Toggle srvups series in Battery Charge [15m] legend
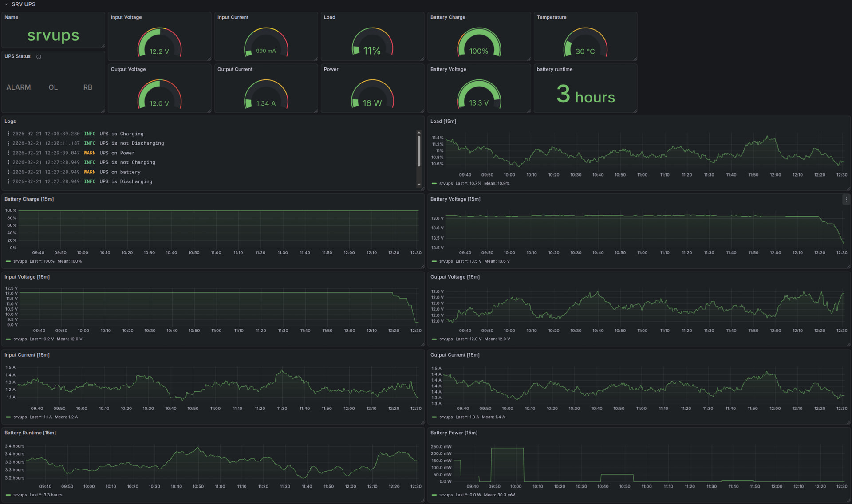The width and height of the screenshot is (852, 504). click(x=20, y=261)
